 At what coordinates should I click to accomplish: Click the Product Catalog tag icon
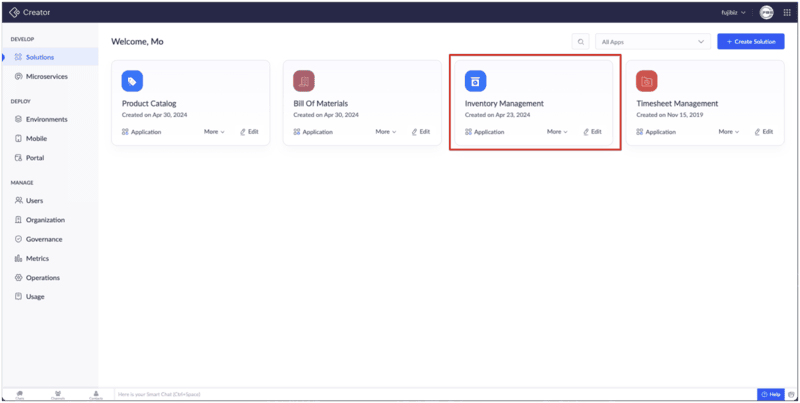coord(132,81)
